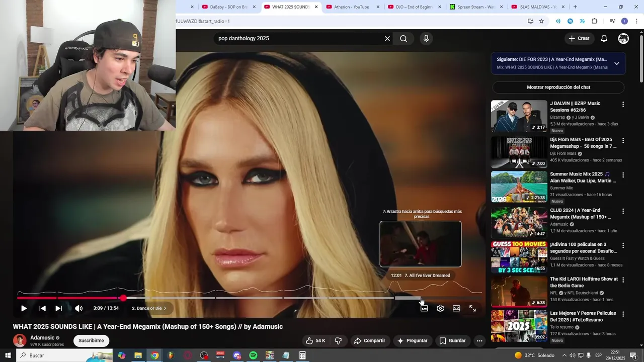Open options for J BALVIN BZRP video
This screenshot has width=644, height=362.
click(x=623, y=105)
